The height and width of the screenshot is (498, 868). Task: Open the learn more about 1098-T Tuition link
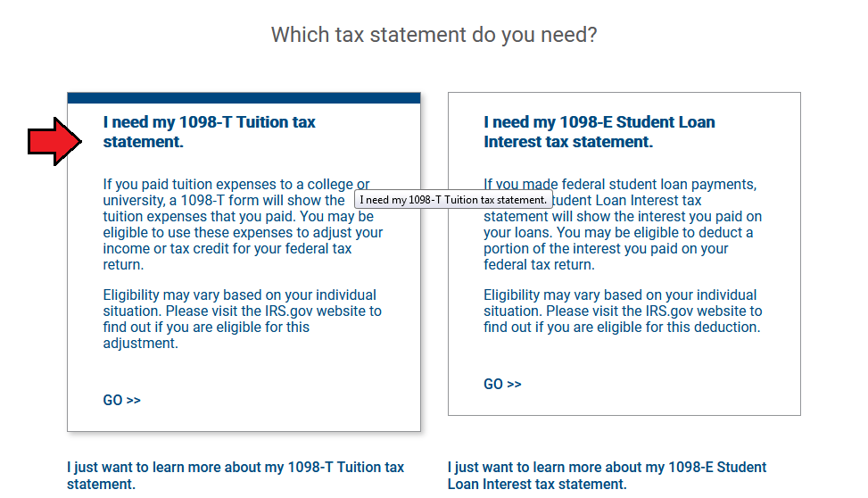click(236, 476)
